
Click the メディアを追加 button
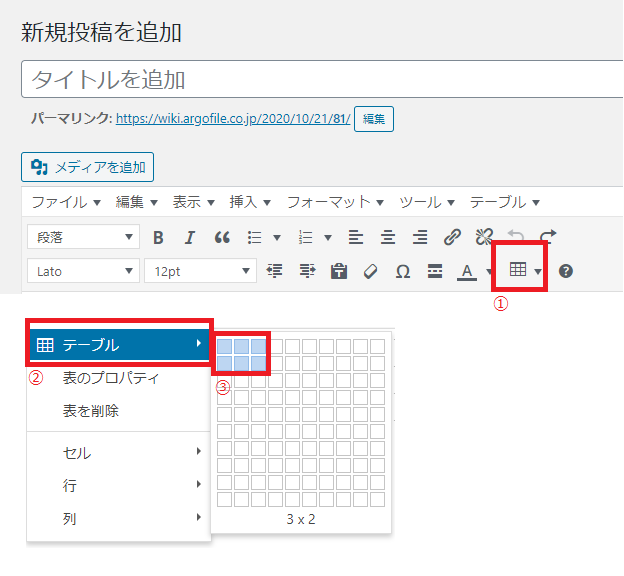(88, 167)
